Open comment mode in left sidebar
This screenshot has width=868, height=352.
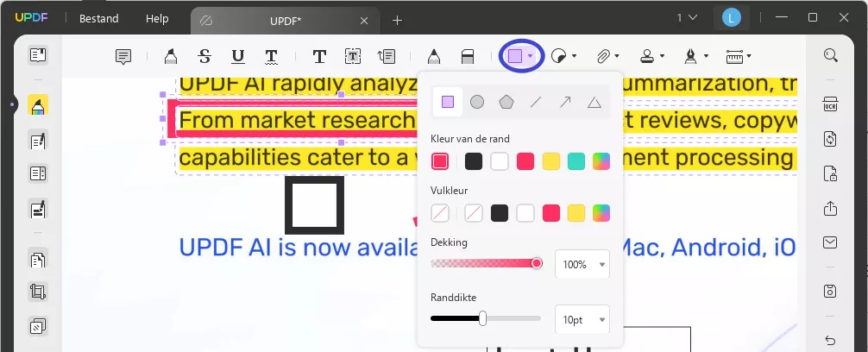pyautogui.click(x=38, y=104)
